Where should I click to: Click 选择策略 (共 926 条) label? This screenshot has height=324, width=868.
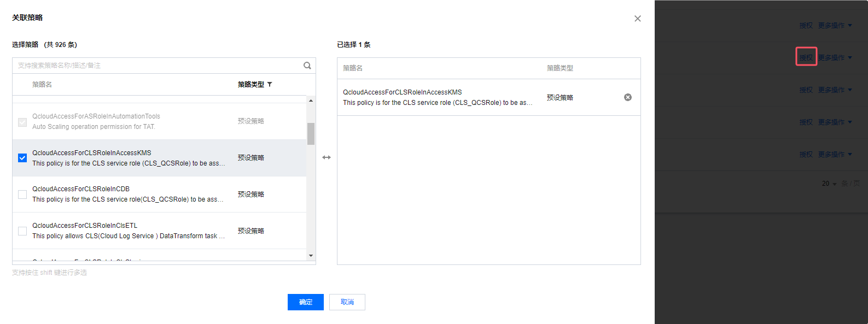click(45, 45)
